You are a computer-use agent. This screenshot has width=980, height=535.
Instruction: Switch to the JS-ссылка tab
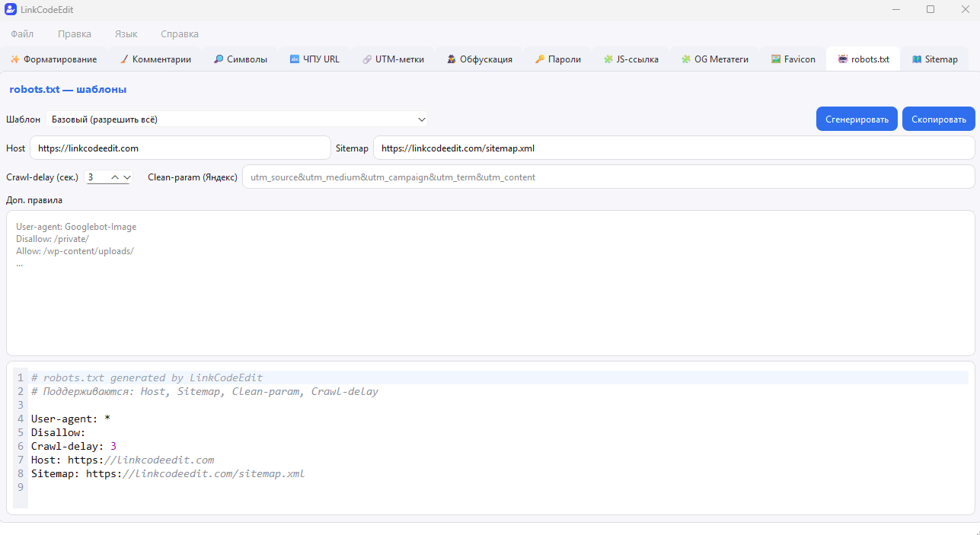pyautogui.click(x=631, y=59)
